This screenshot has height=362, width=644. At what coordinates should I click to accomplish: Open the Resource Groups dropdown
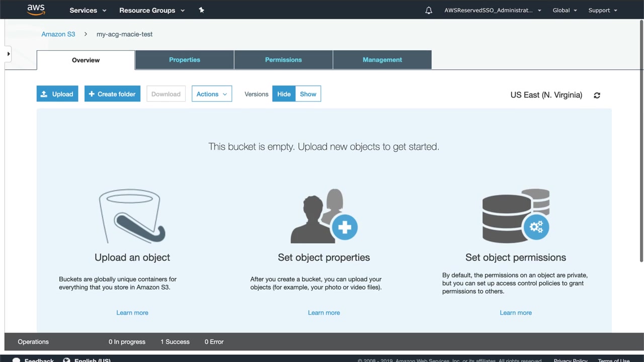[x=152, y=10]
